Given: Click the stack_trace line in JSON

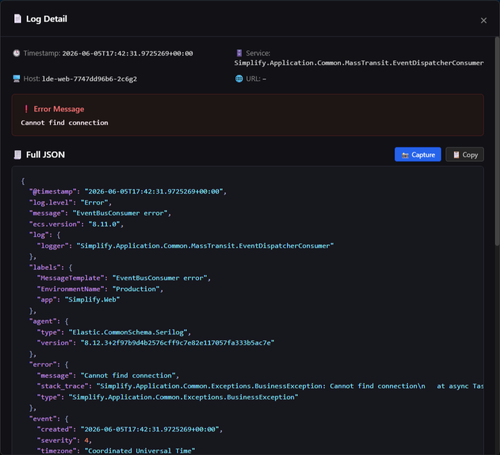Looking at the screenshot, I should (x=260, y=386).
